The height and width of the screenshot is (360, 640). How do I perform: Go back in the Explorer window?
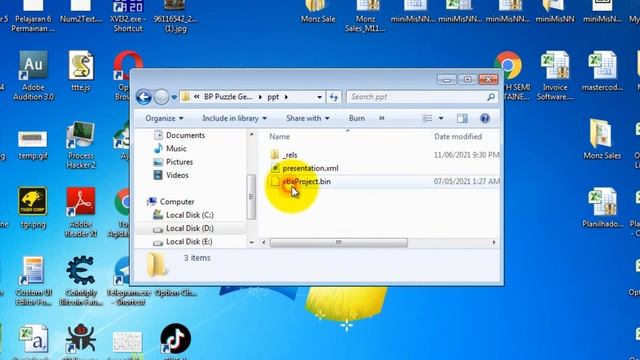[x=144, y=97]
